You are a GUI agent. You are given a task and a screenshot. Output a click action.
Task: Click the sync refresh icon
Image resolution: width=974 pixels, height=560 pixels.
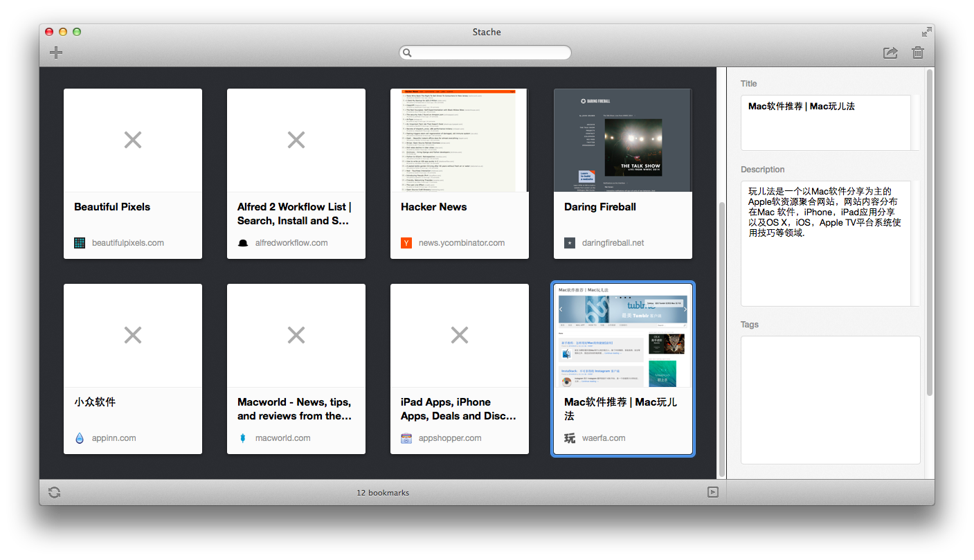55,492
